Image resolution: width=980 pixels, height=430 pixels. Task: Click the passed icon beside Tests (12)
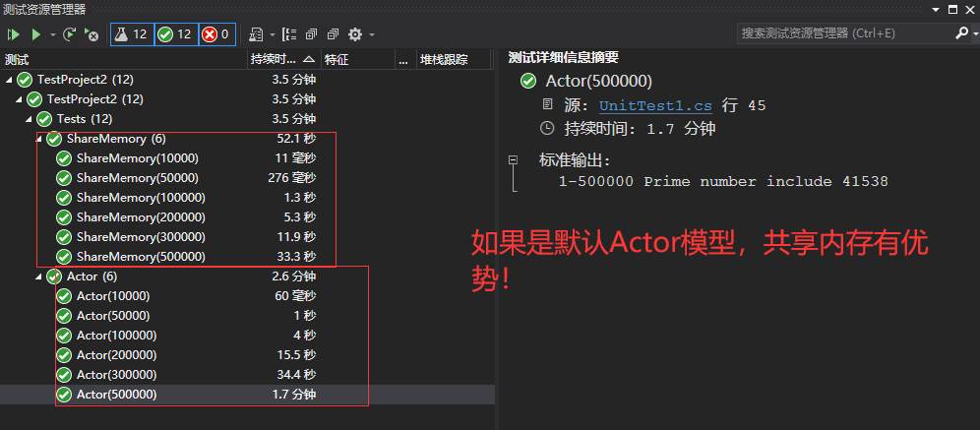[x=43, y=119]
